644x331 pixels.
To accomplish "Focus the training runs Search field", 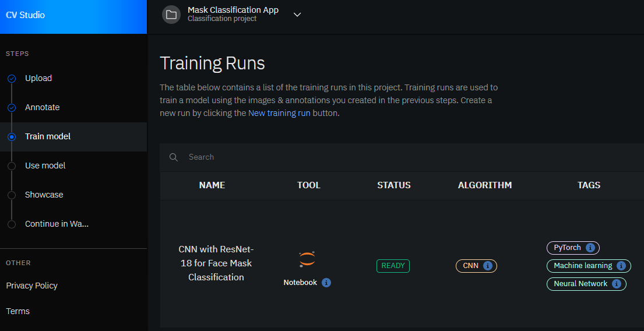I will (x=402, y=157).
